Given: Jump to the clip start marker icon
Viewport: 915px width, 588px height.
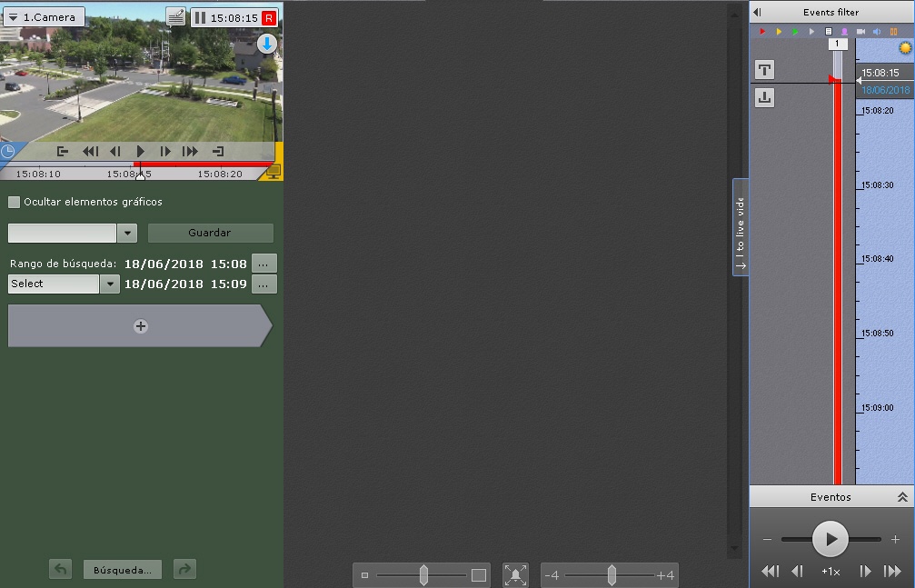Looking at the screenshot, I should 63,152.
